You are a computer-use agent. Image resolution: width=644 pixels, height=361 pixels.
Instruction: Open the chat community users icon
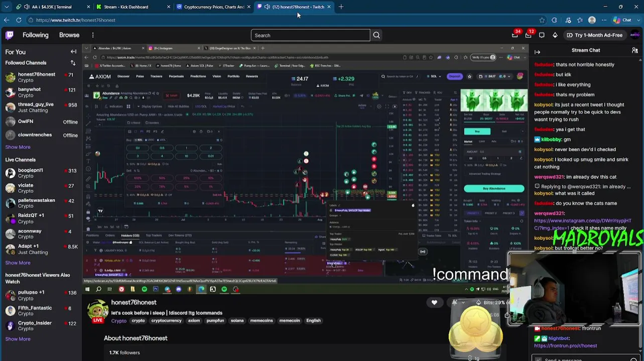tap(635, 51)
